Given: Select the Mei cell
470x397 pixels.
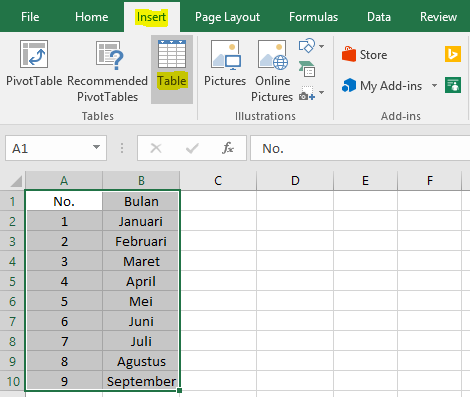Looking at the screenshot, I should tap(141, 301).
